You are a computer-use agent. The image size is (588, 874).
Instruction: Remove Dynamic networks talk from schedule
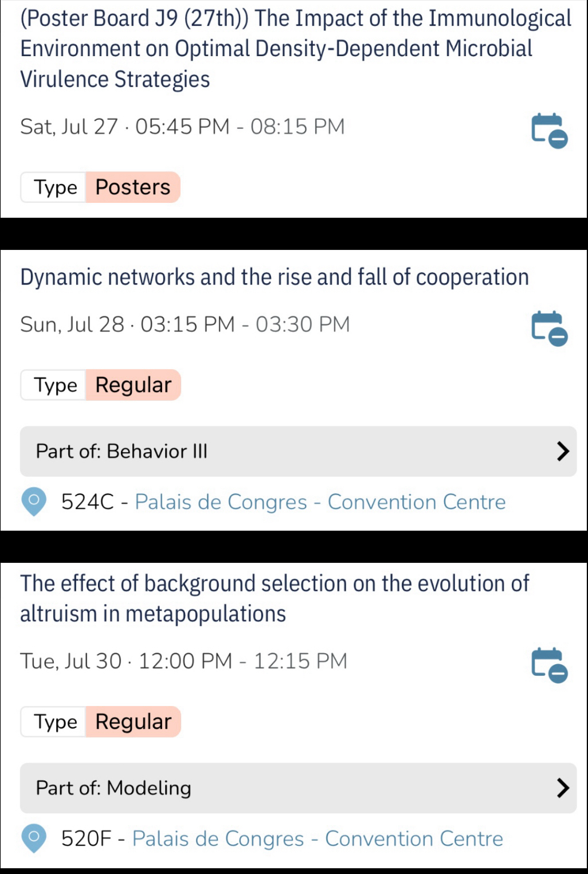point(549,328)
